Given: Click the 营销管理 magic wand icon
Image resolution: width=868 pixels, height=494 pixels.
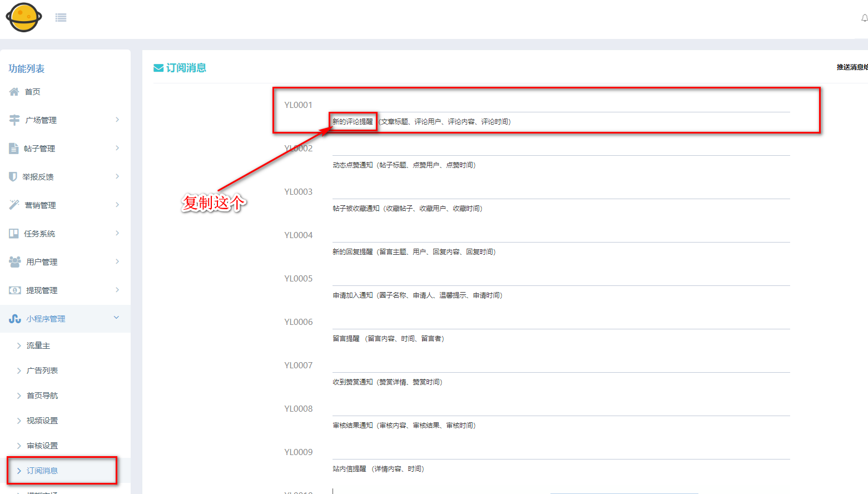Looking at the screenshot, I should point(14,205).
